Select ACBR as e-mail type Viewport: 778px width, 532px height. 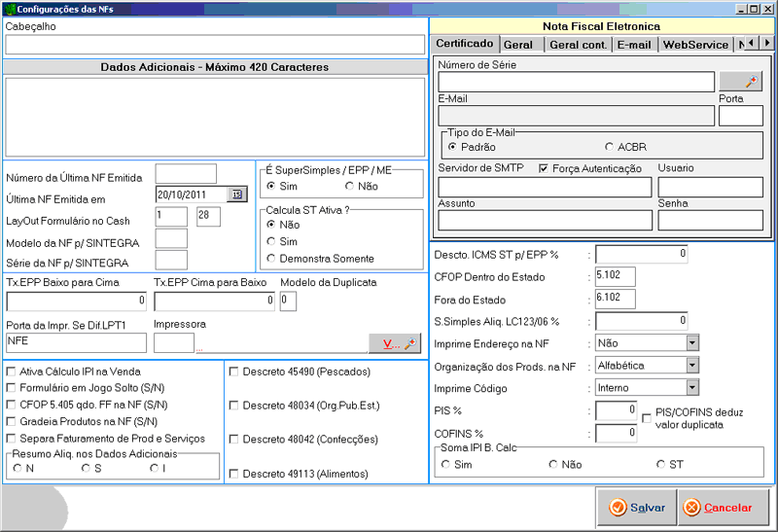coord(609,146)
